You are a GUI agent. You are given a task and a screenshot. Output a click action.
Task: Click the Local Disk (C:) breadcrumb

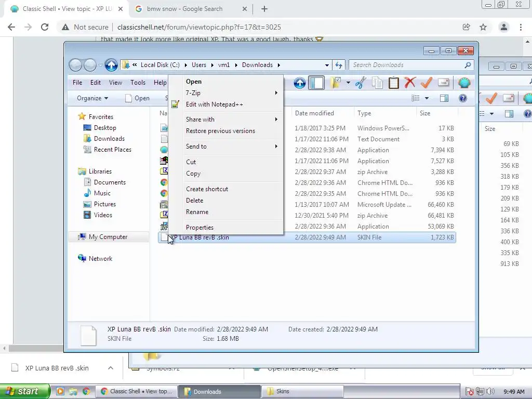(160, 65)
